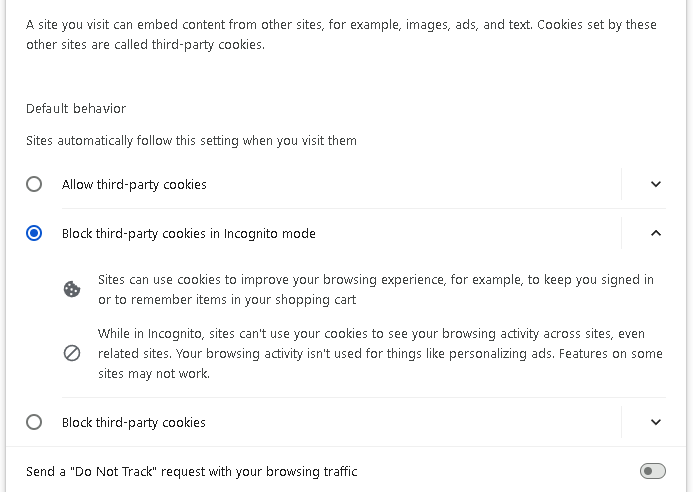Select Block third-party cookies in Incognito radio
The image size is (693, 492).
34,233
